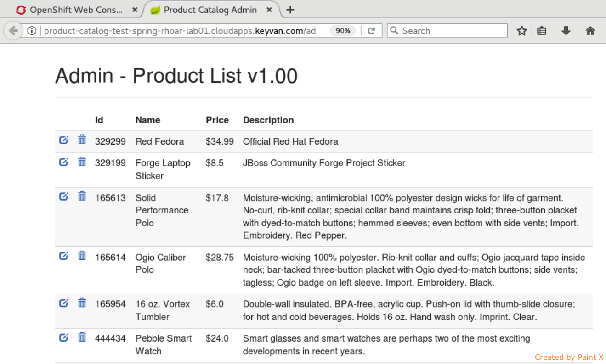Select the id 165613 cell

pyautogui.click(x=110, y=198)
